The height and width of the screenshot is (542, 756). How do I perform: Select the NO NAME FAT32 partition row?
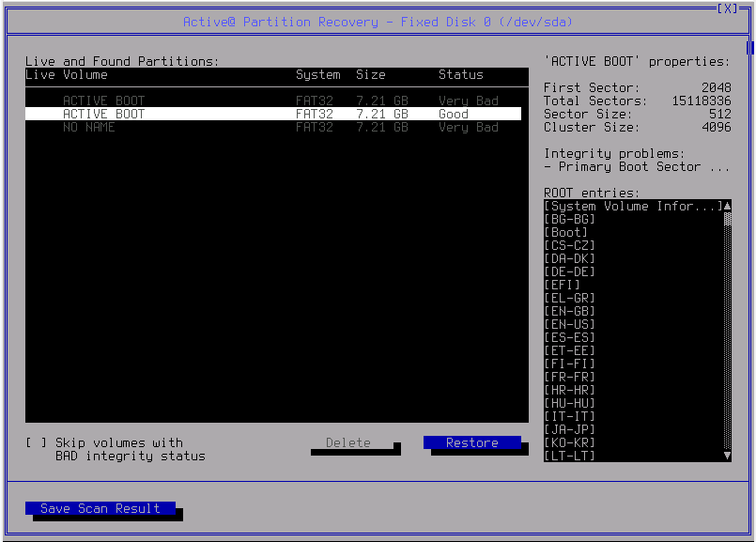[273, 128]
